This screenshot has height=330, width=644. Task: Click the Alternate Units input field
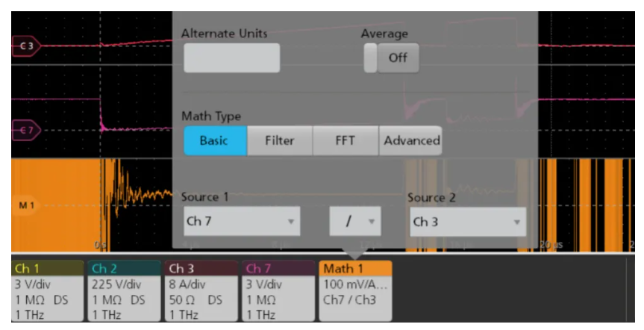click(231, 58)
